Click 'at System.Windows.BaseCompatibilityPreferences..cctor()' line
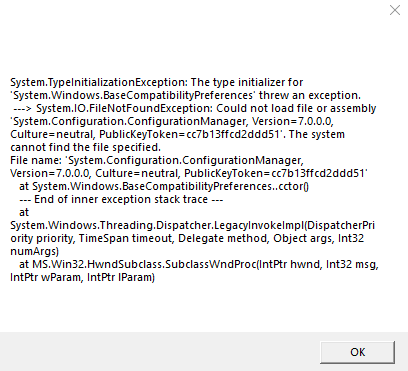This screenshot has width=408, height=371. click(x=164, y=186)
